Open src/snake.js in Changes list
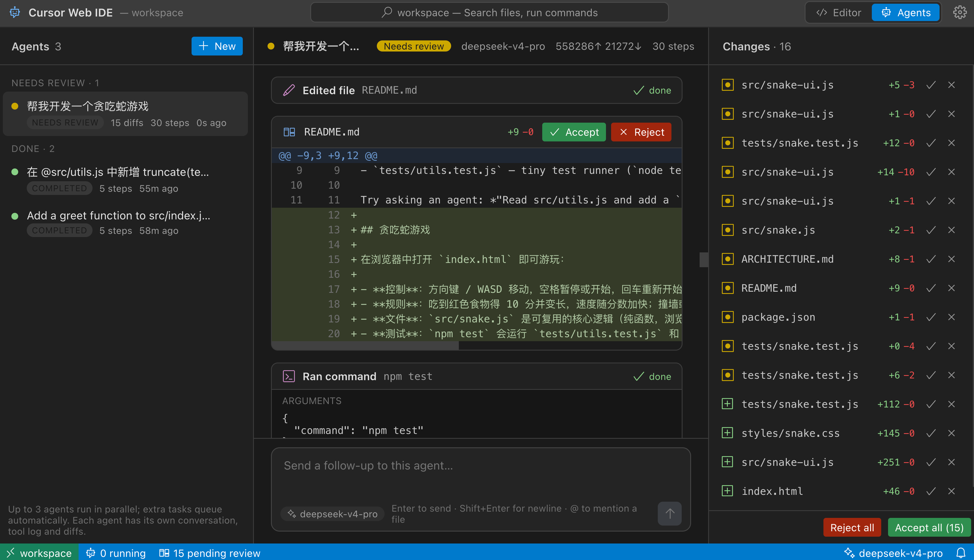 click(x=778, y=230)
